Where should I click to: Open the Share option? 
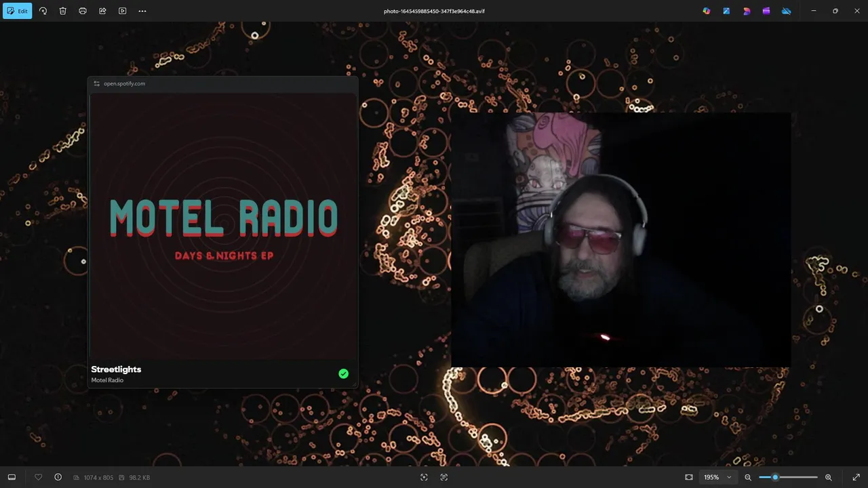click(x=102, y=11)
